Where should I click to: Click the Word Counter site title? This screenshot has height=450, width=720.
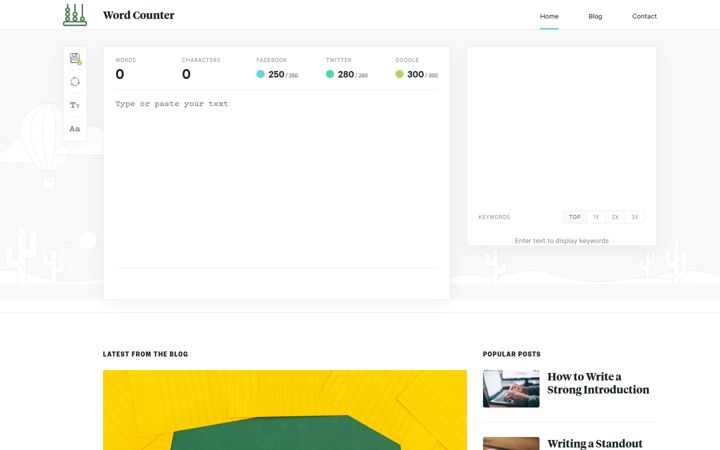(x=139, y=15)
